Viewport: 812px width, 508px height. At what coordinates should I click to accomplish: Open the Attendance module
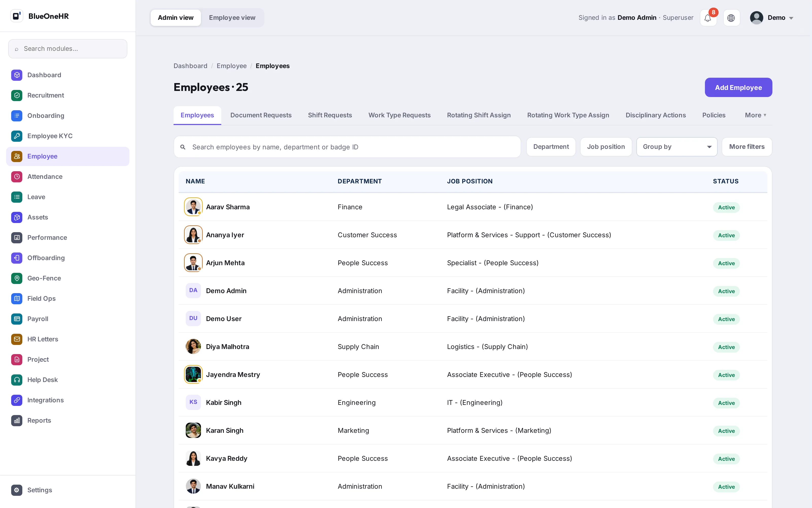68,177
